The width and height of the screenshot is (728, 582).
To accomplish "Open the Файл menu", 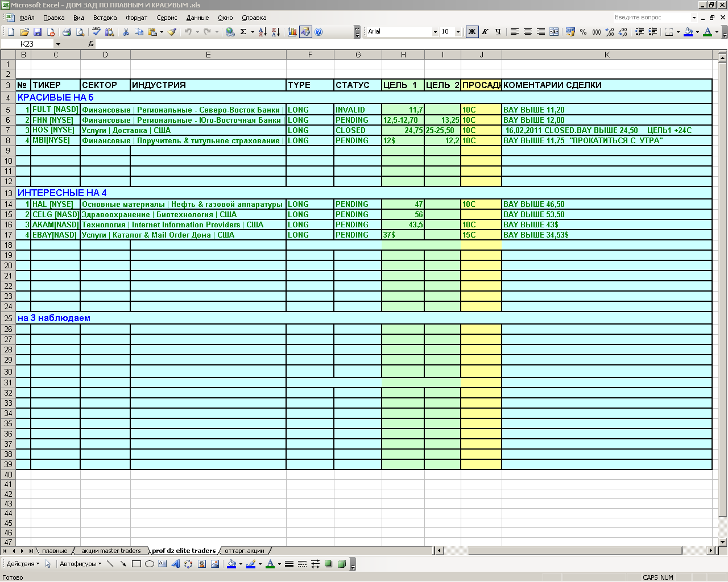I will (x=27, y=18).
